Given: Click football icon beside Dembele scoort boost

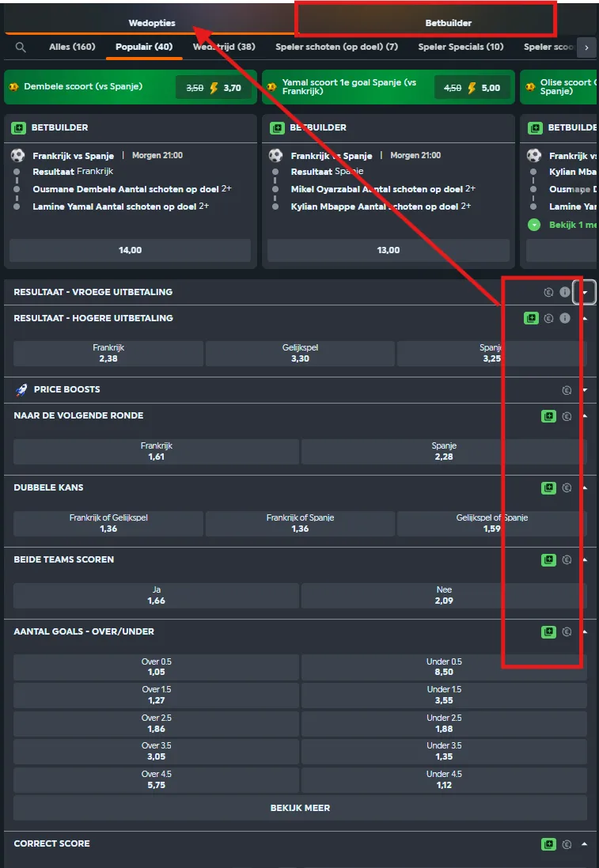Looking at the screenshot, I should 13,87.
